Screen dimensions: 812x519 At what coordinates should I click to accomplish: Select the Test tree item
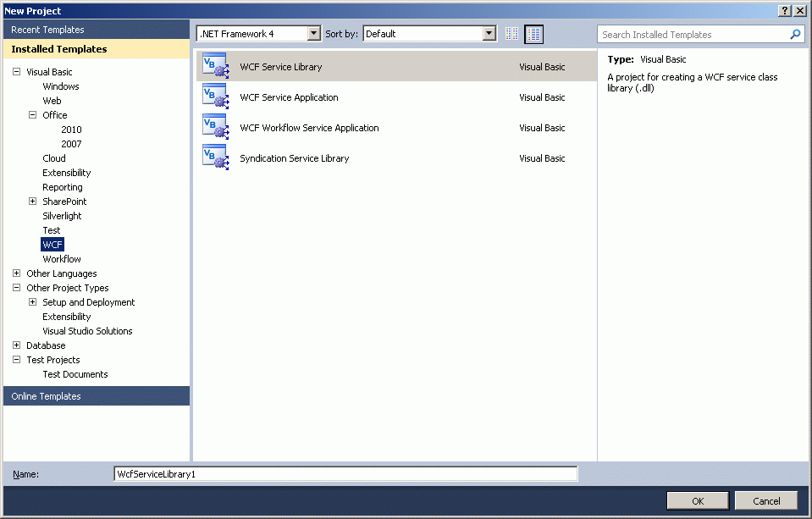pyautogui.click(x=52, y=230)
